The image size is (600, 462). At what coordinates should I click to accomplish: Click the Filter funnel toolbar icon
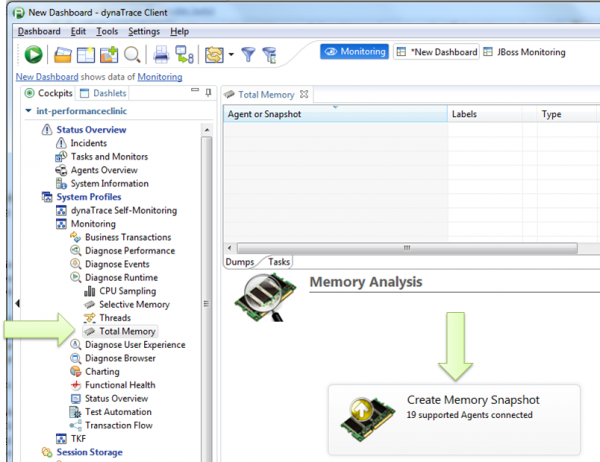coord(248,54)
